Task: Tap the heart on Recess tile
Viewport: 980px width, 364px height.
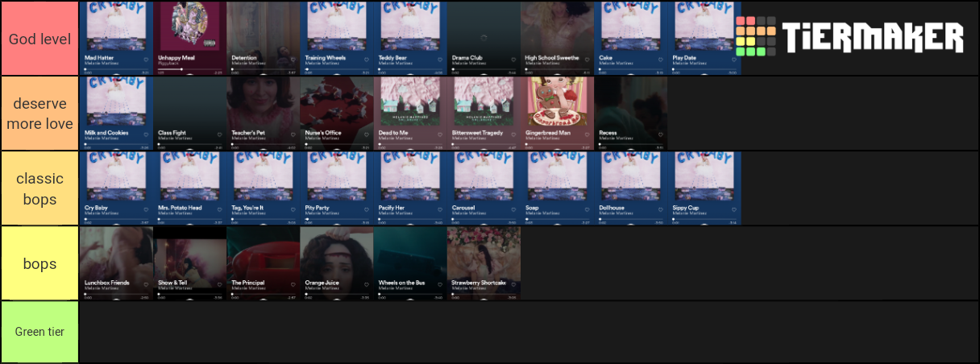Action: [660, 134]
